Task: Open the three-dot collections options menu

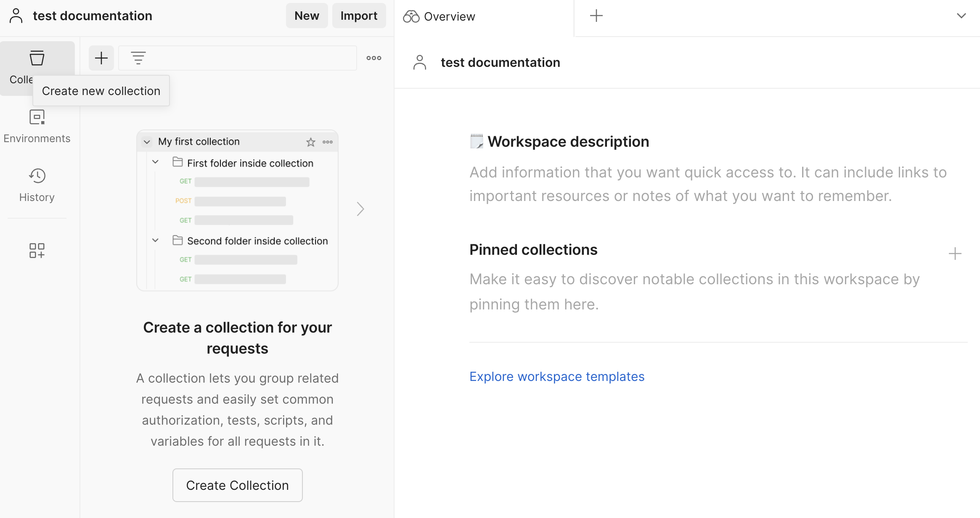Action: click(373, 58)
